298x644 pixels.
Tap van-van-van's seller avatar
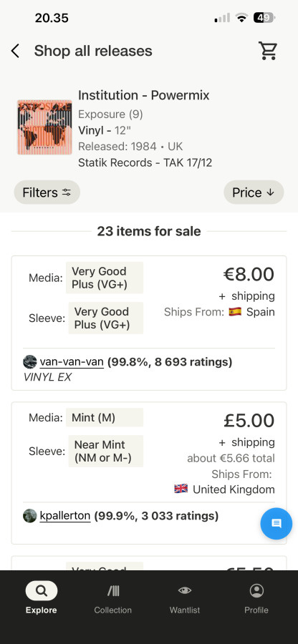tap(30, 362)
